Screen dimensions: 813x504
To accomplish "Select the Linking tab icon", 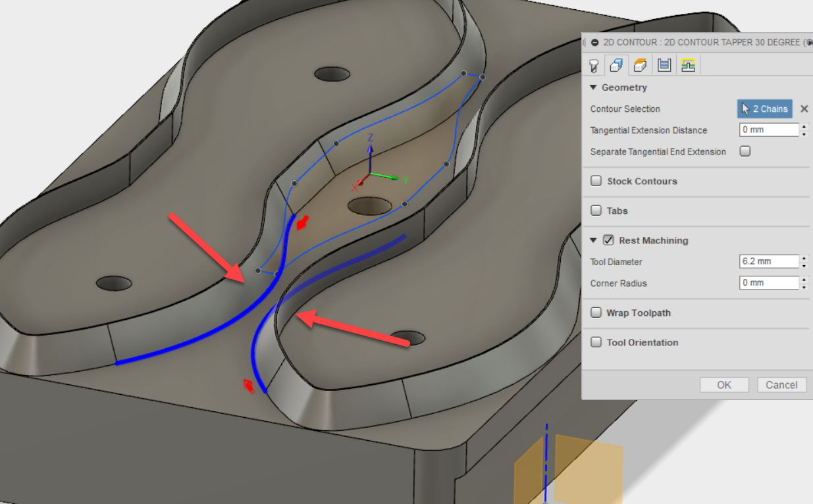I will 689,64.
